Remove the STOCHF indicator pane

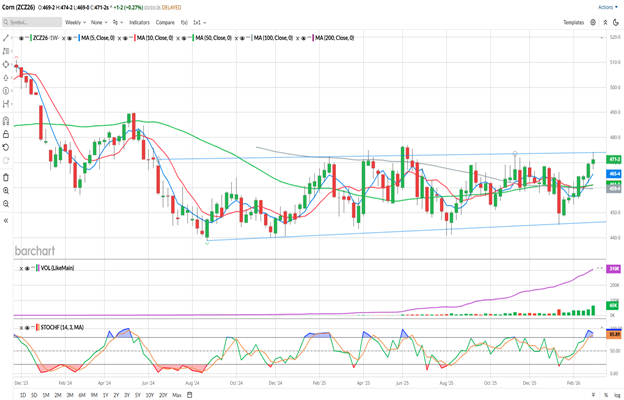tap(21, 328)
